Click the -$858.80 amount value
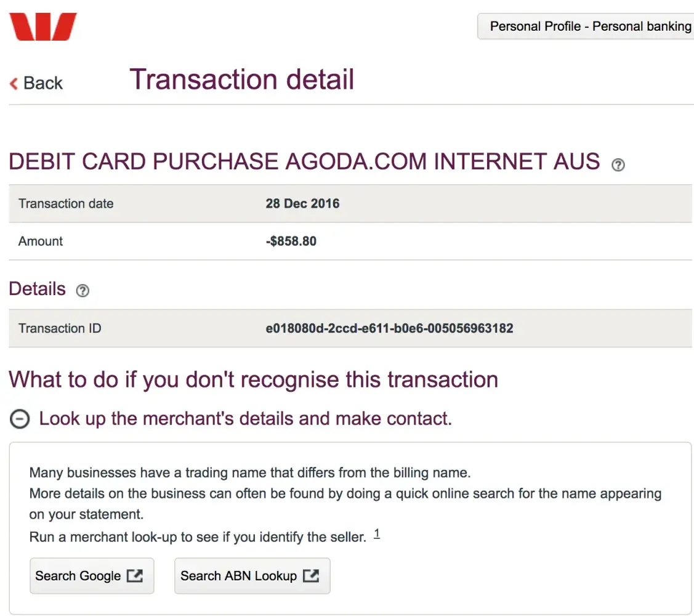694x616 pixels. pyautogui.click(x=291, y=241)
